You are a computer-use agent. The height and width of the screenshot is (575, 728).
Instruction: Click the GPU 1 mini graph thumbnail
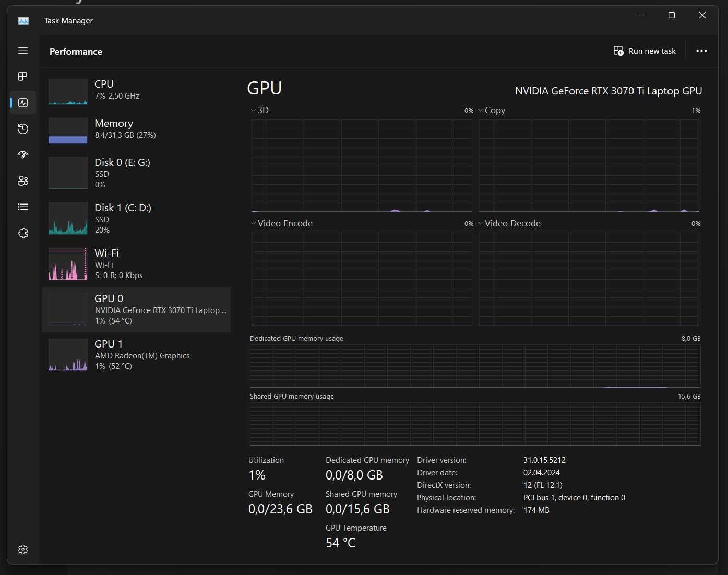[68, 355]
